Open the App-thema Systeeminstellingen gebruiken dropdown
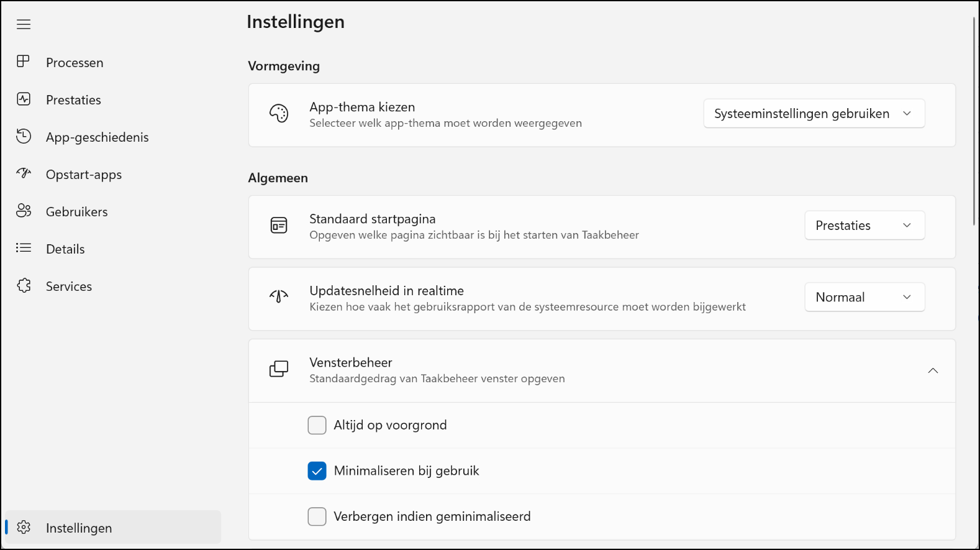The image size is (980, 550). point(814,114)
